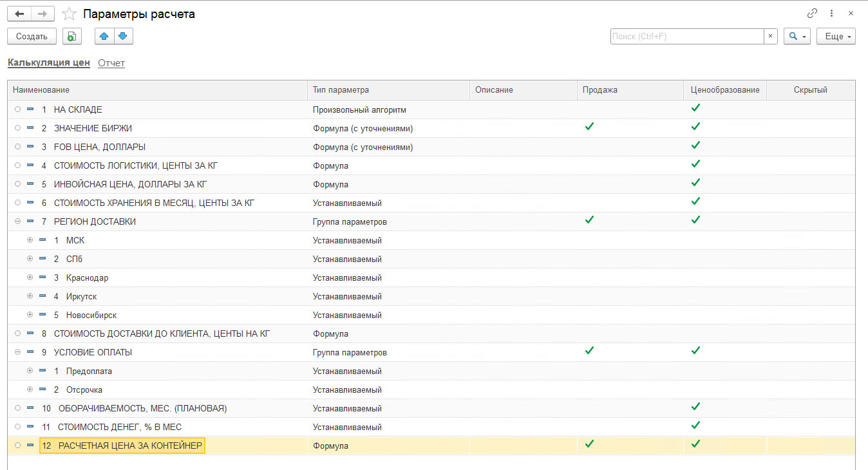868x470 pixels.
Task: Move item down with blue arrow
Action: point(123,37)
